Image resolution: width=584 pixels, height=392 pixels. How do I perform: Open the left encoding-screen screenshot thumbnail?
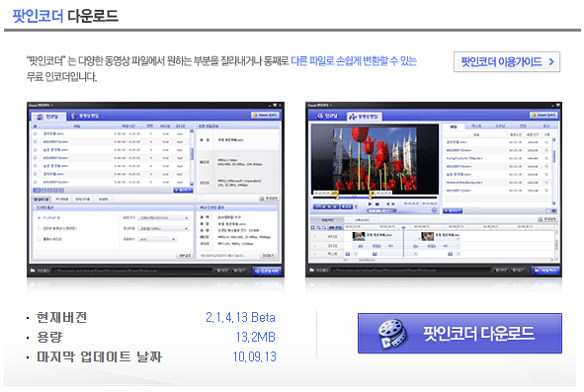(x=155, y=190)
